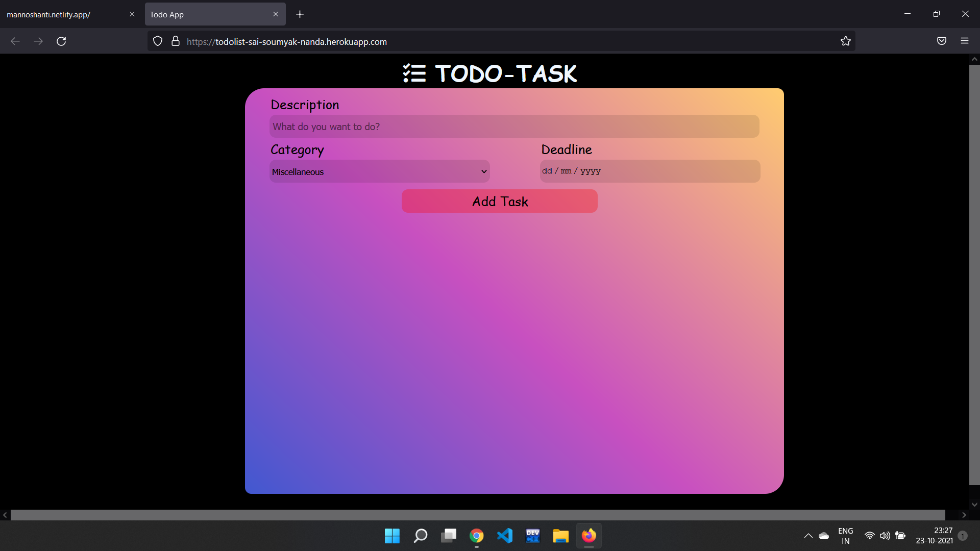
Task: Show hidden system tray icons chevron
Action: click(808, 536)
